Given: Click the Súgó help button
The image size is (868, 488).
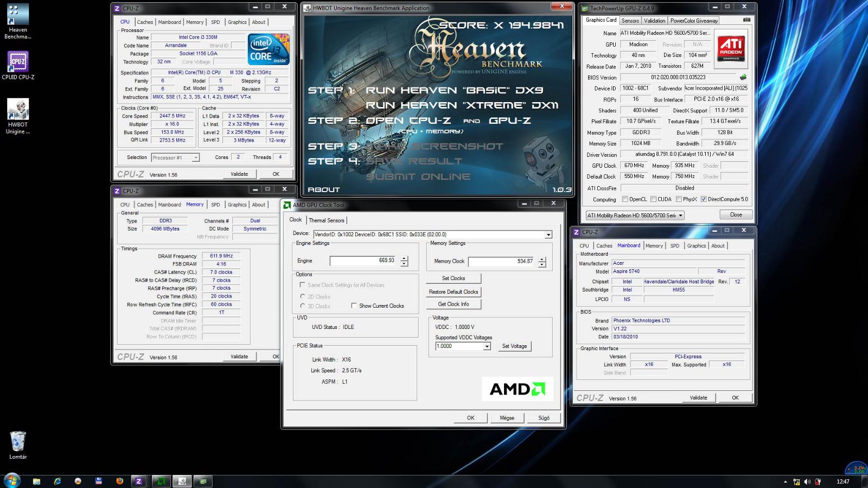Looking at the screenshot, I should [x=544, y=418].
